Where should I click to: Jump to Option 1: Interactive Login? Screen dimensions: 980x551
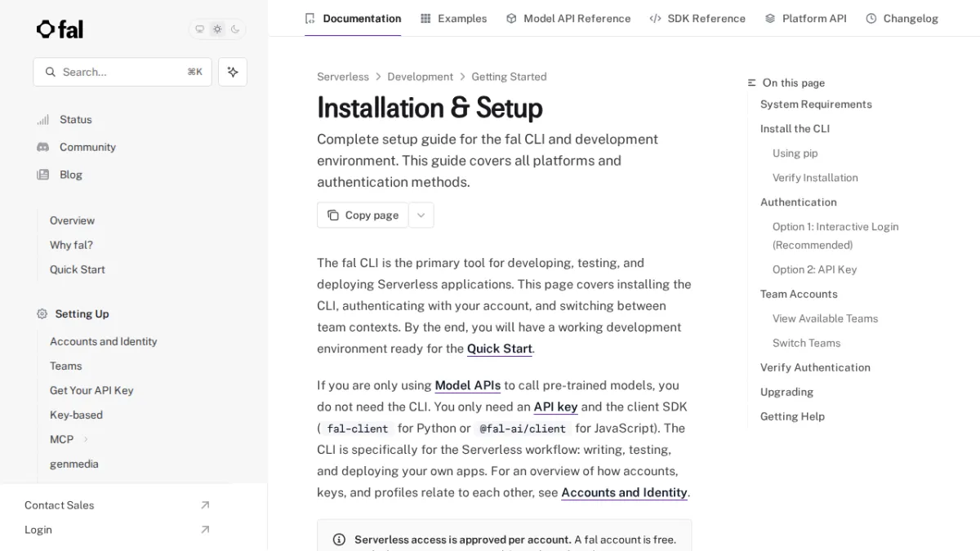(x=835, y=236)
